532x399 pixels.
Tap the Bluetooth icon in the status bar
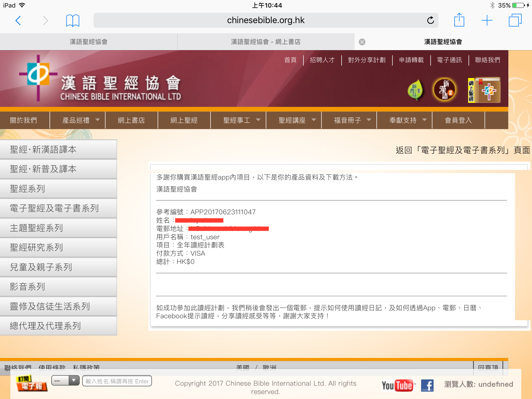[x=492, y=5]
